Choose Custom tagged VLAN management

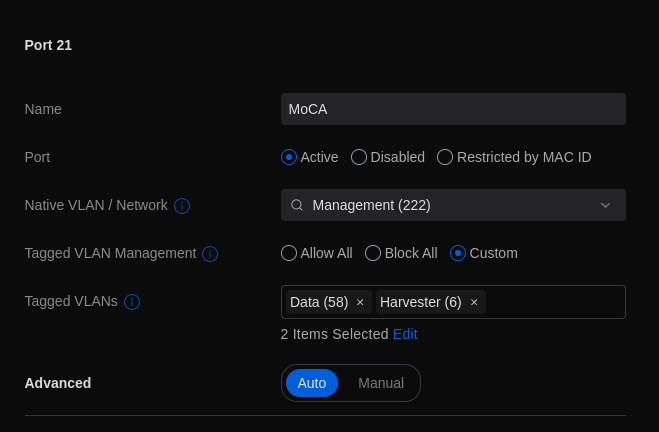[458, 253]
